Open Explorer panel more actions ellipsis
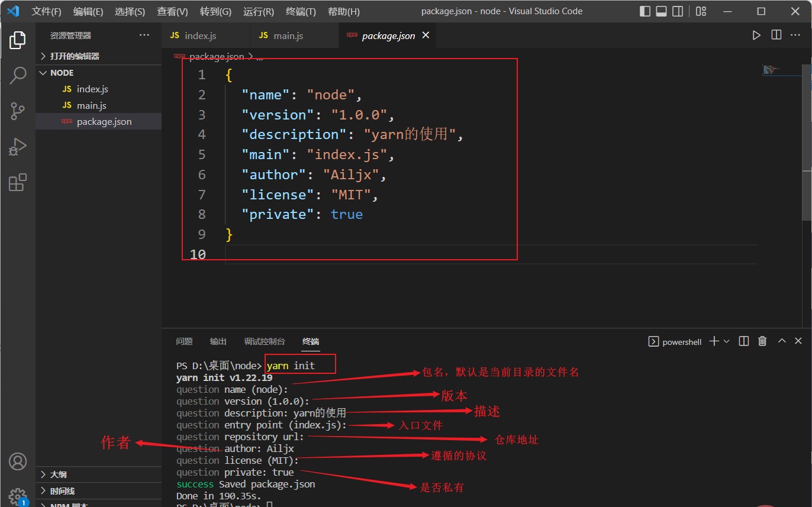The image size is (812, 507). [144, 35]
